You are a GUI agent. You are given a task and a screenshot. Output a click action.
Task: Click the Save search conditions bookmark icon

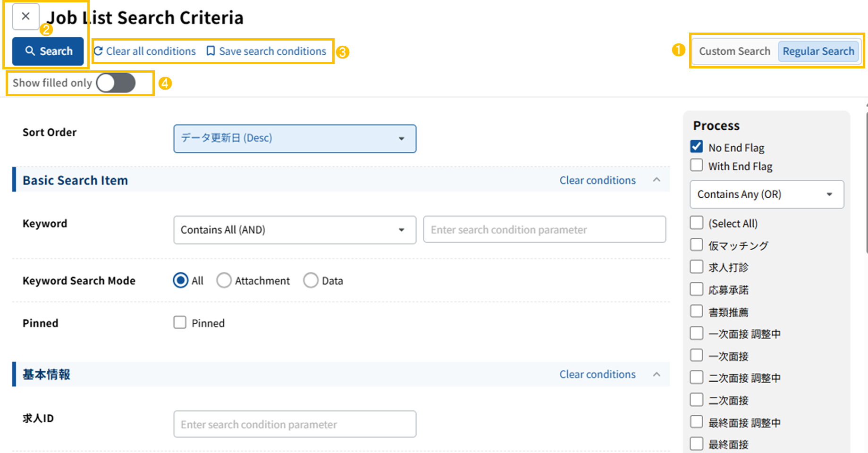coord(211,51)
